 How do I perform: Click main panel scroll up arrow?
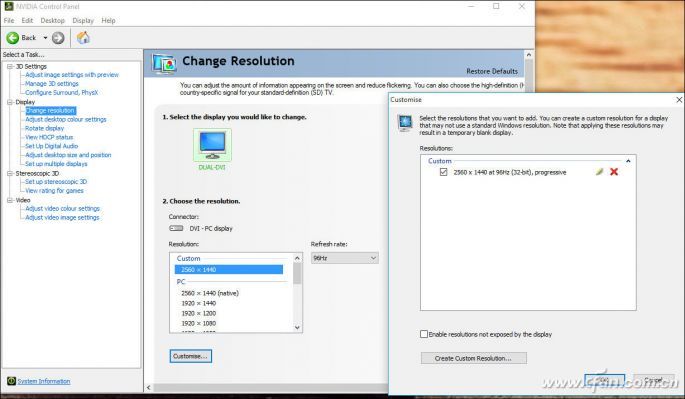click(529, 55)
